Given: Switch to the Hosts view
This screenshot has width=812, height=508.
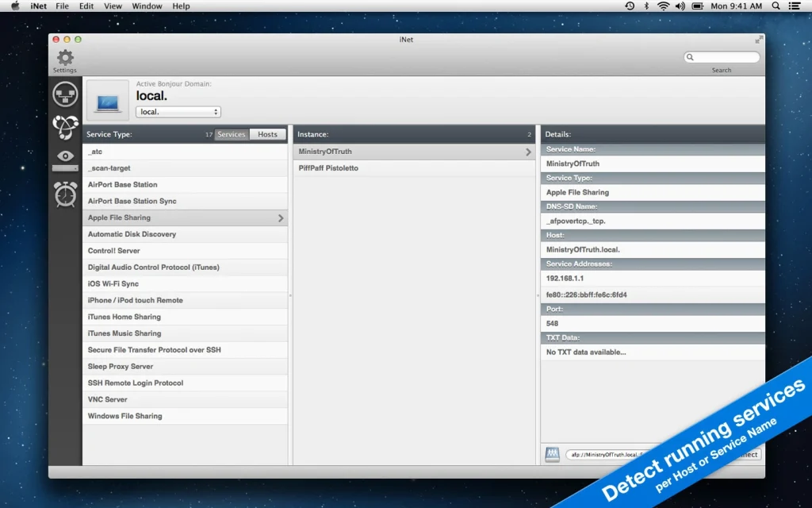Looking at the screenshot, I should pos(267,134).
